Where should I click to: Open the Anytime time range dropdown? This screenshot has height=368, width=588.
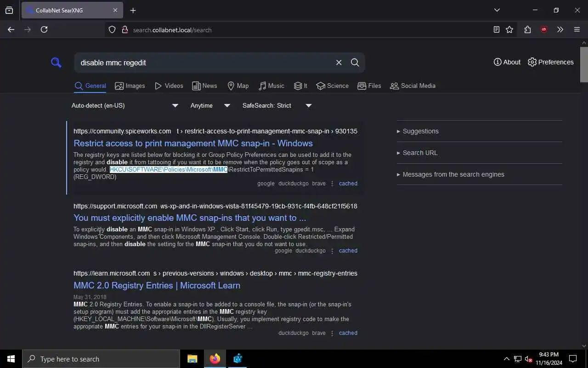coord(210,105)
